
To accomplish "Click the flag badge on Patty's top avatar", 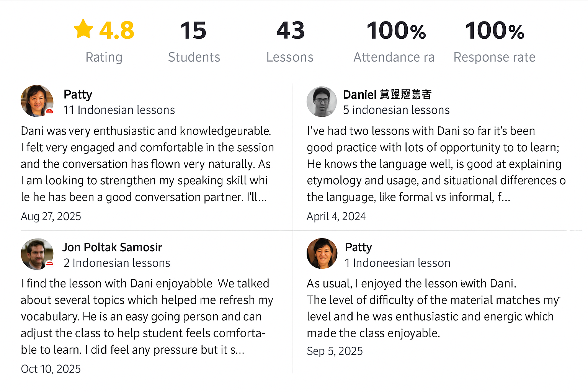I will pos(49,111).
